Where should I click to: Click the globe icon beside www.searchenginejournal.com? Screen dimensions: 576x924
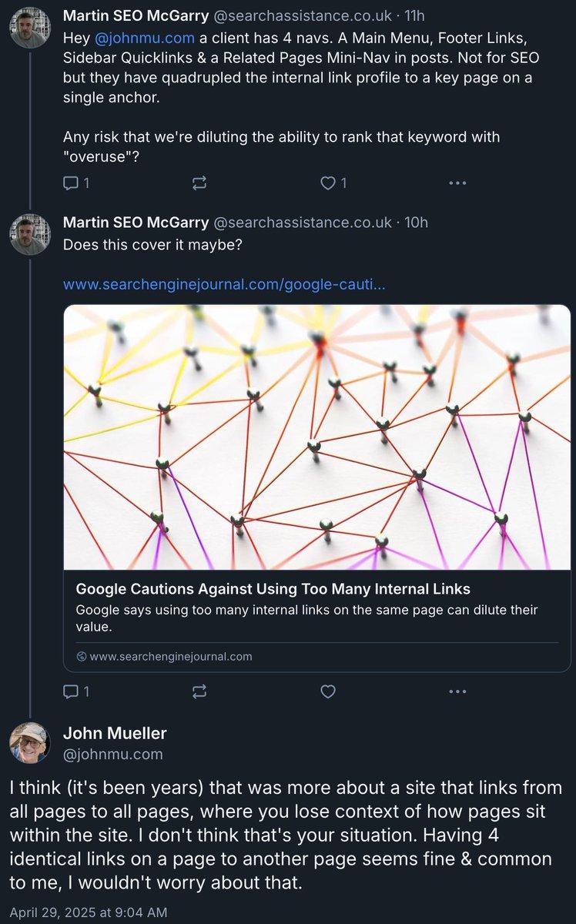click(82, 657)
